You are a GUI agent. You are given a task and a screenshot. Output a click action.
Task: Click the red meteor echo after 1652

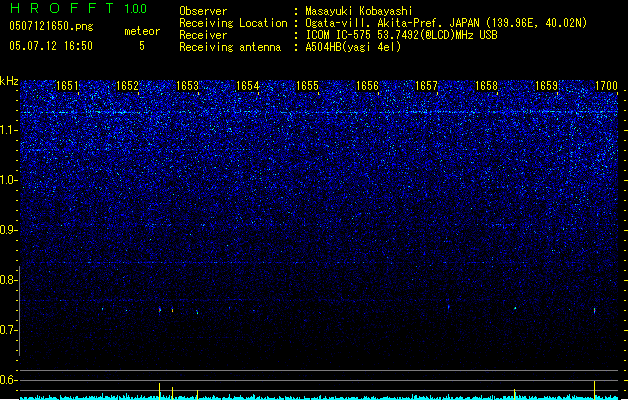[x=160, y=310]
